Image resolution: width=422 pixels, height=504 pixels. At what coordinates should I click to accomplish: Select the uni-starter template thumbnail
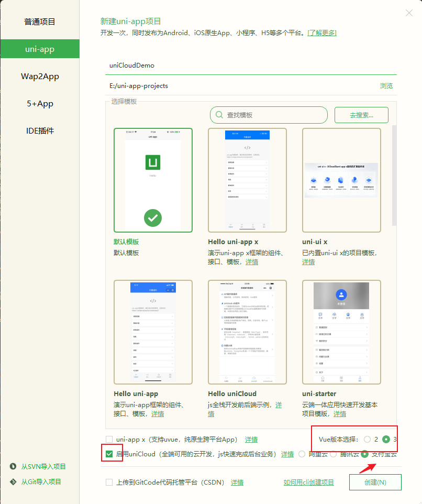point(341,332)
